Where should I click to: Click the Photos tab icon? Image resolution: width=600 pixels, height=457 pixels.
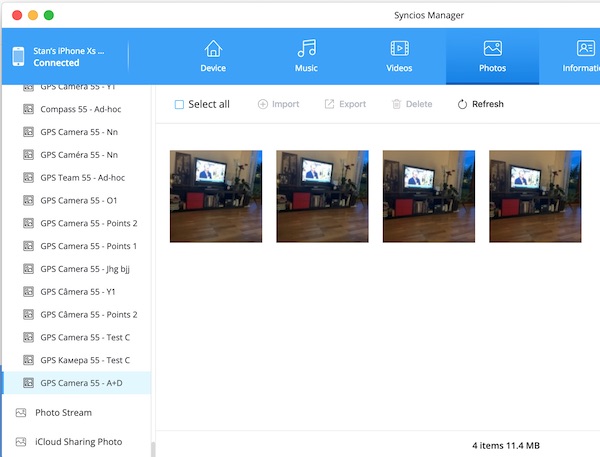coord(492,49)
